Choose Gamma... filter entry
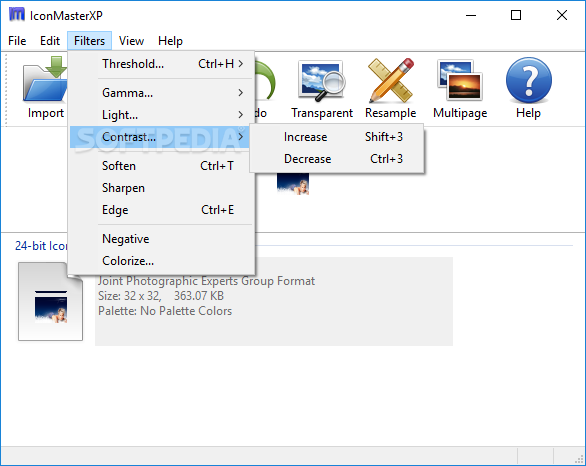 click(161, 93)
